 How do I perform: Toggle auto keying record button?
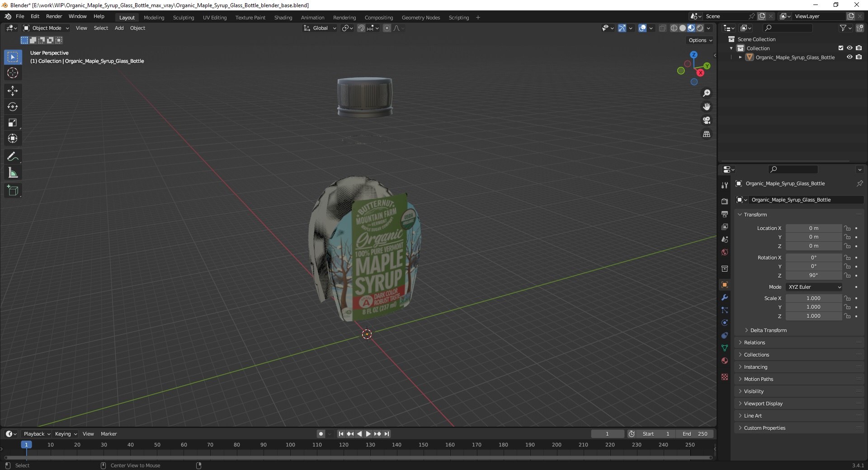point(321,434)
